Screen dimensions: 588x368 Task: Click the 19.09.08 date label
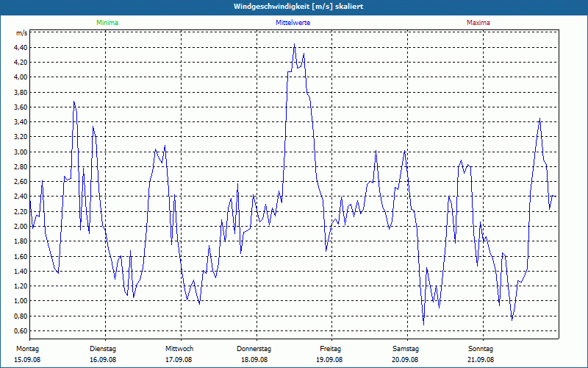point(329,360)
